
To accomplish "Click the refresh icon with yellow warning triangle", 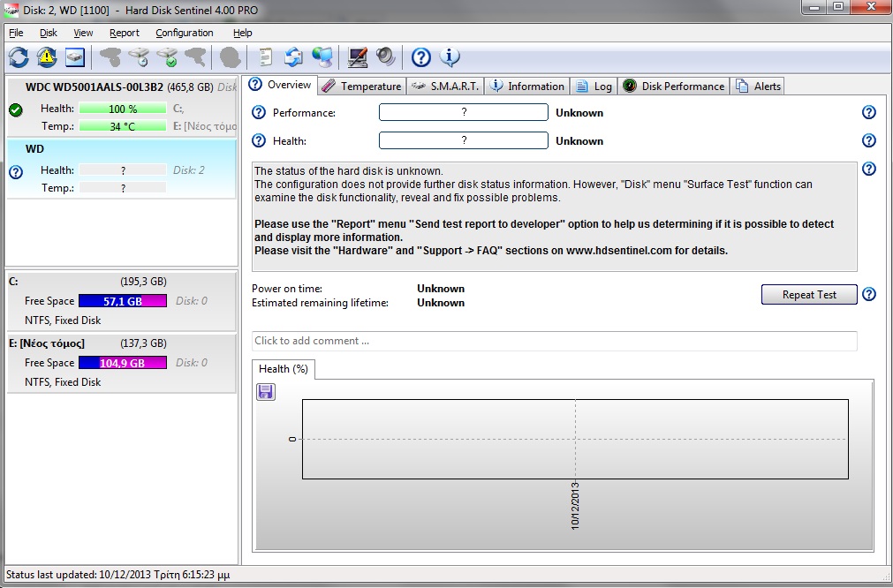I will 47,57.
